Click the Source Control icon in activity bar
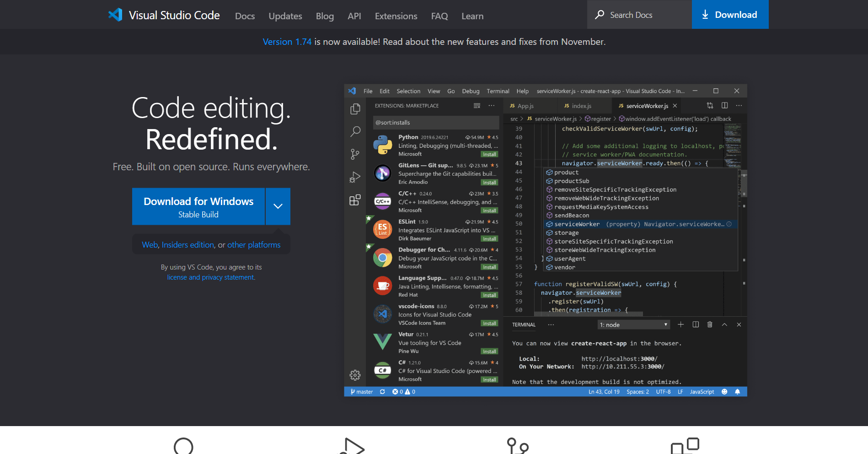 click(x=355, y=154)
